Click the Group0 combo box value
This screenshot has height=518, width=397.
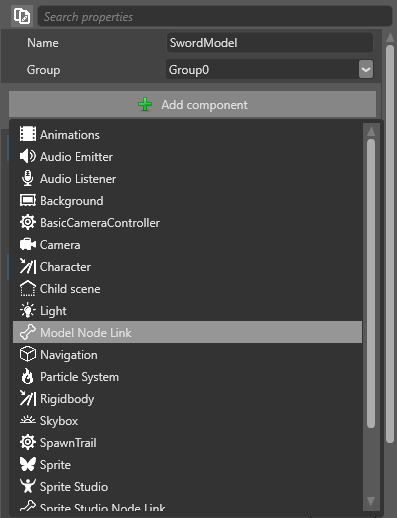point(262,69)
